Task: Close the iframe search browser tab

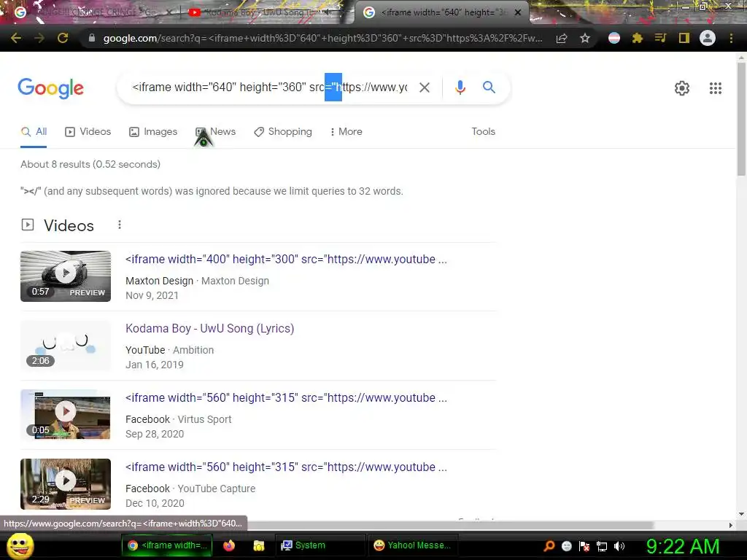Action: click(518, 12)
